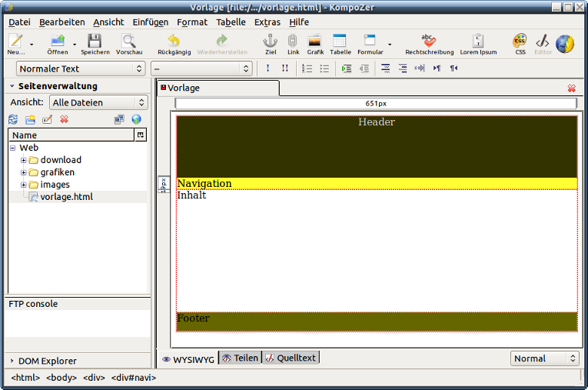
Task: Close the Vorlage tab with red X
Action: [572, 88]
